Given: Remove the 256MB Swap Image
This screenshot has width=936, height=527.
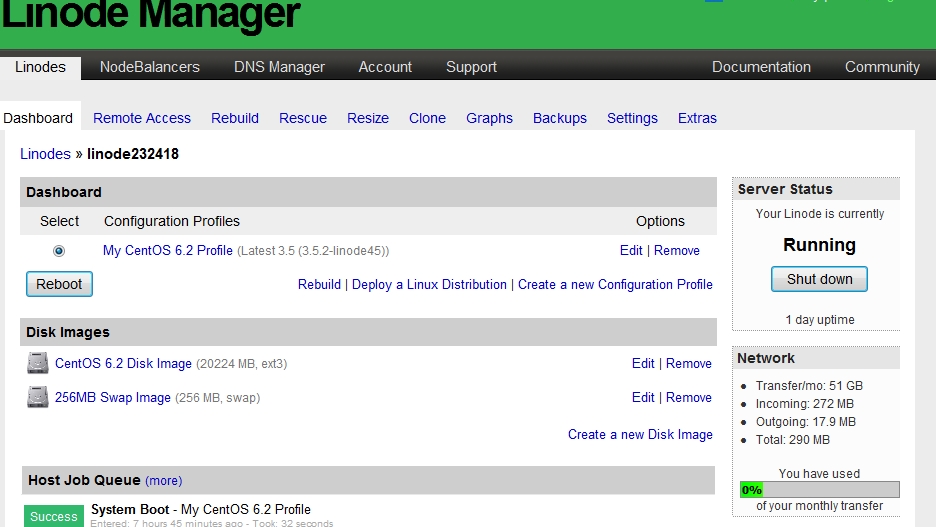Looking at the screenshot, I should 688,397.
